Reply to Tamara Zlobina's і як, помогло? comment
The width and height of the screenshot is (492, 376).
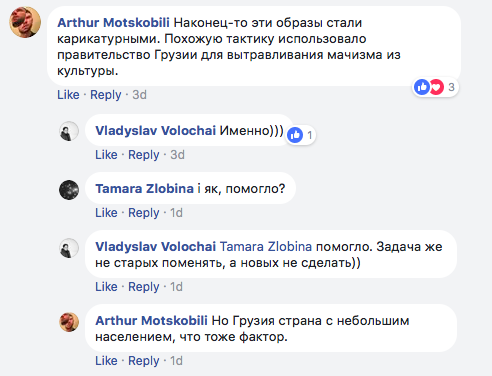(144, 213)
